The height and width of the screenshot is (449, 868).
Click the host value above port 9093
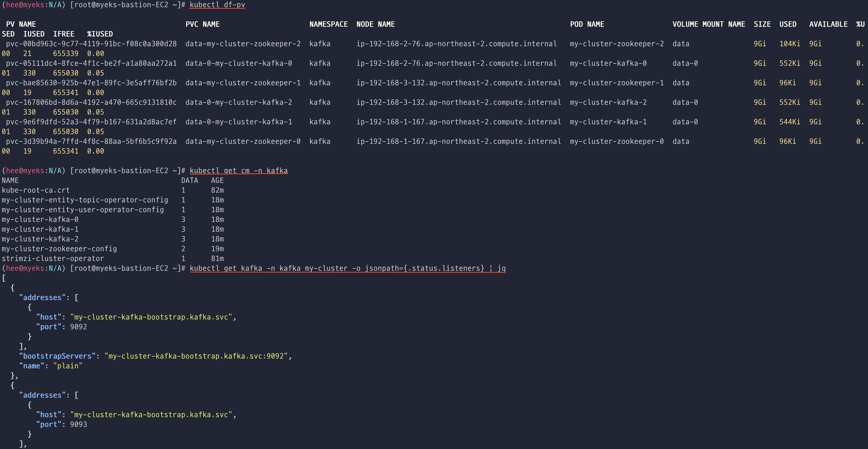click(151, 415)
